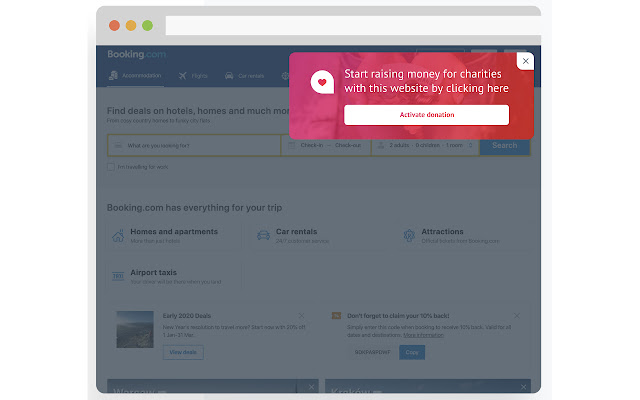Expand the adults, children, room selector
Viewport: 640px width, 400px height.
[x=425, y=145]
